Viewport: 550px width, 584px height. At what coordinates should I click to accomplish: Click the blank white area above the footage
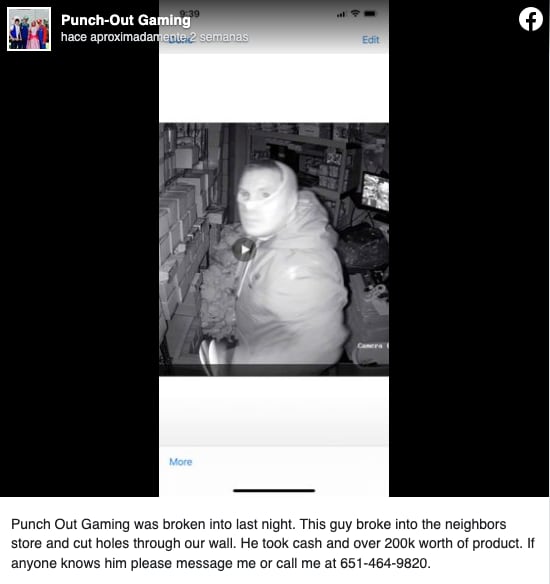tap(274, 88)
